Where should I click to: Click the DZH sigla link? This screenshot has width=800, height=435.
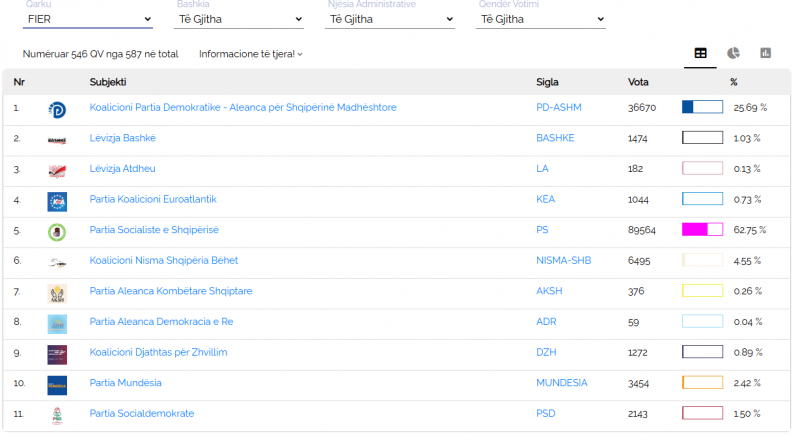pyautogui.click(x=546, y=352)
